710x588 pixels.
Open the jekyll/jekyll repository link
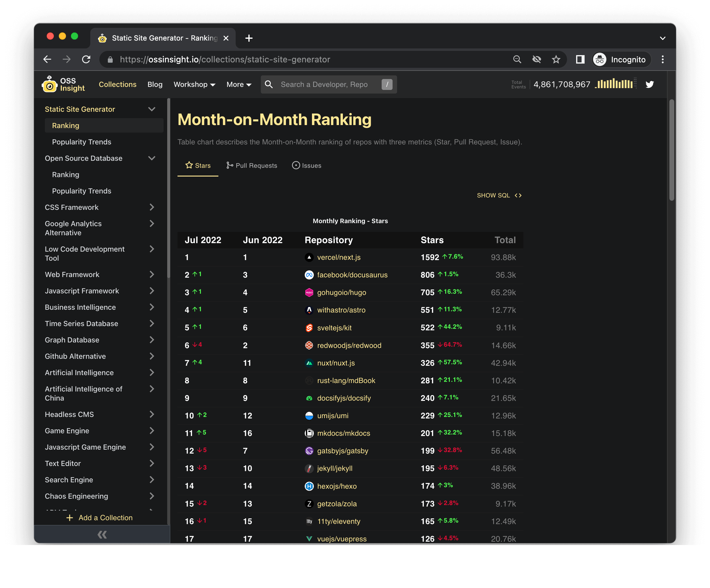click(335, 468)
